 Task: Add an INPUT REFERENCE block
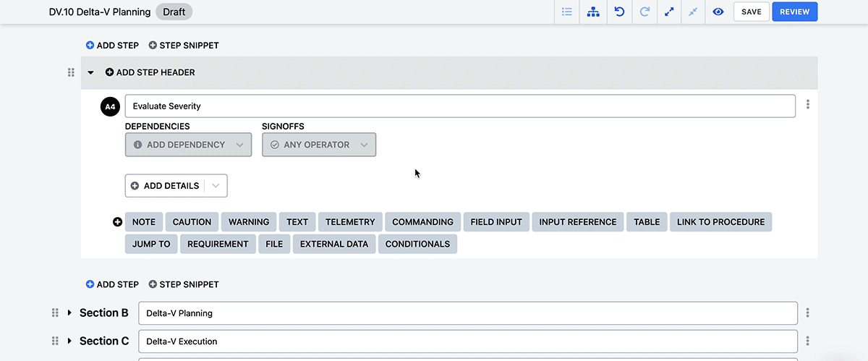(x=578, y=222)
